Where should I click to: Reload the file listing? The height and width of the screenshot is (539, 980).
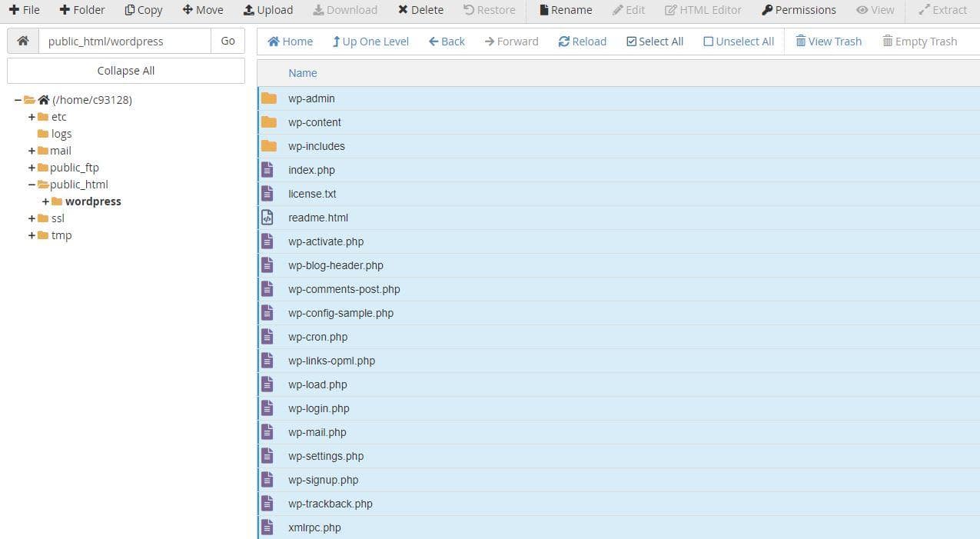[x=582, y=42]
